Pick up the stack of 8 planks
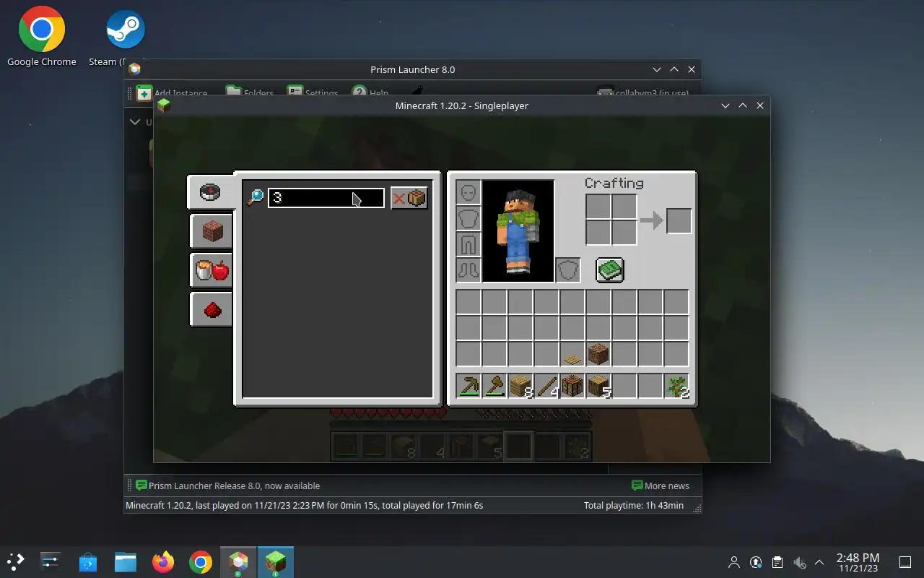 520,386
